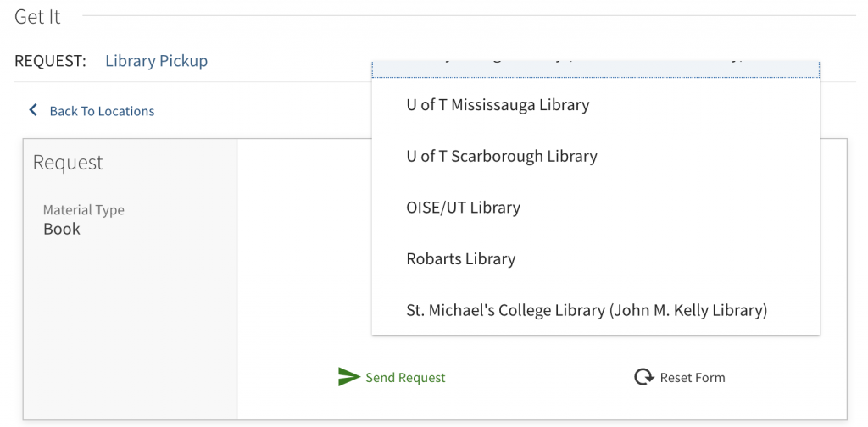Open the Back To Locations link
This screenshot has width=868, height=427.
click(x=102, y=111)
